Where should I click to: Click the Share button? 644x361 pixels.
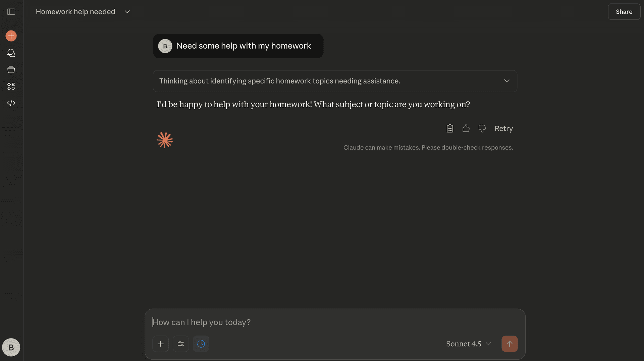[624, 12]
